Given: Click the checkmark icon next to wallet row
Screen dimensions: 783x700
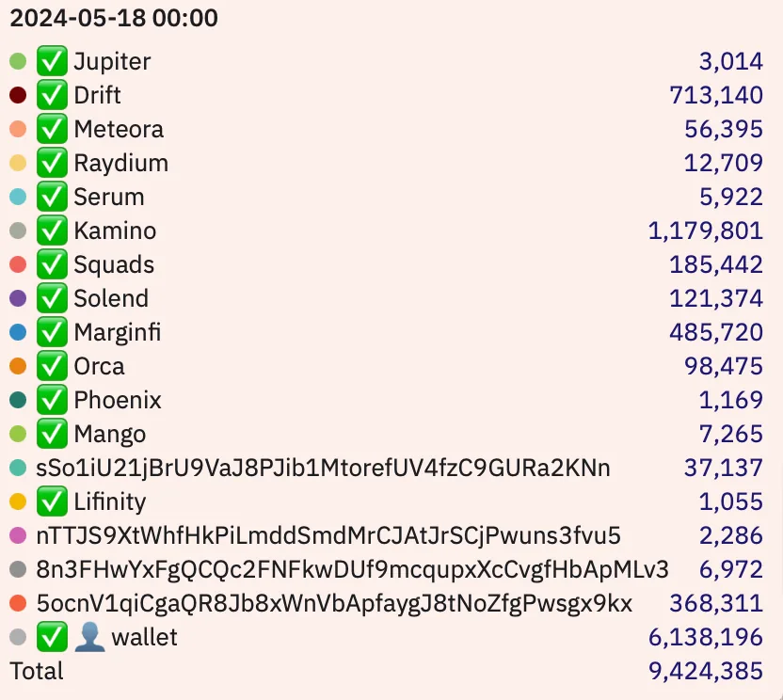Looking at the screenshot, I should 52,637.
